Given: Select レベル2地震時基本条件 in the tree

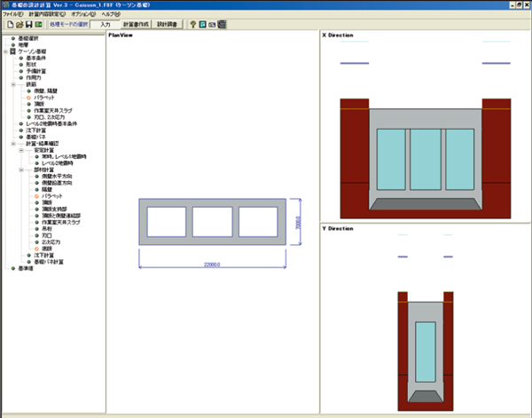Looking at the screenshot, I should [x=51, y=123].
